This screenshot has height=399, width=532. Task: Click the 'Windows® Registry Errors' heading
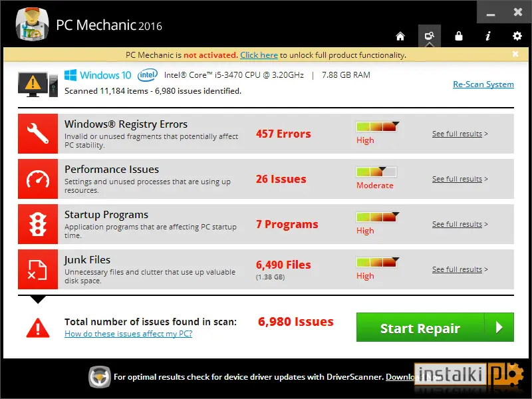(126, 124)
